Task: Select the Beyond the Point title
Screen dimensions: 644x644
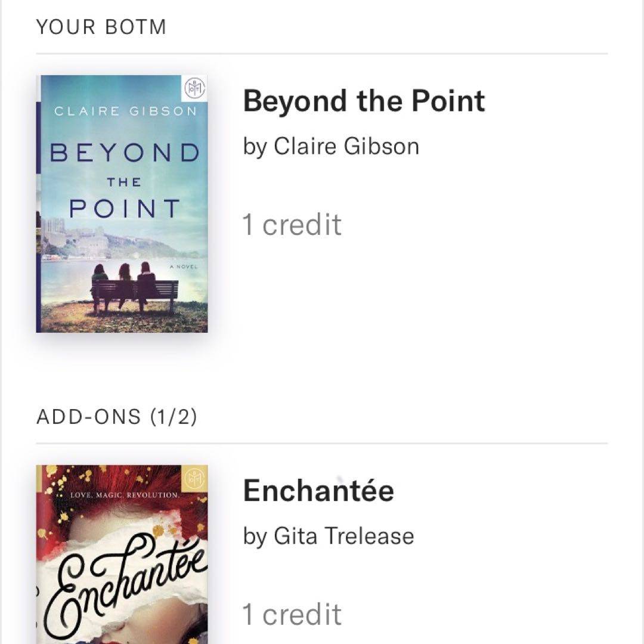Action: pos(364,101)
